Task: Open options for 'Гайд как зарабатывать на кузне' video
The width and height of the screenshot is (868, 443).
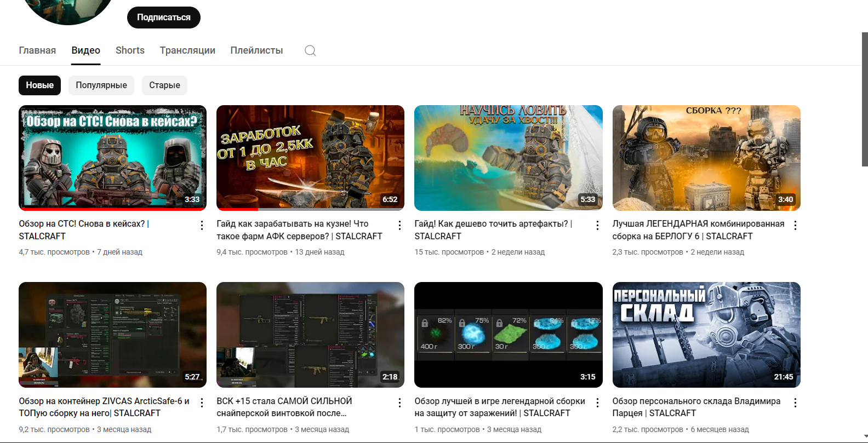Action: tap(399, 225)
